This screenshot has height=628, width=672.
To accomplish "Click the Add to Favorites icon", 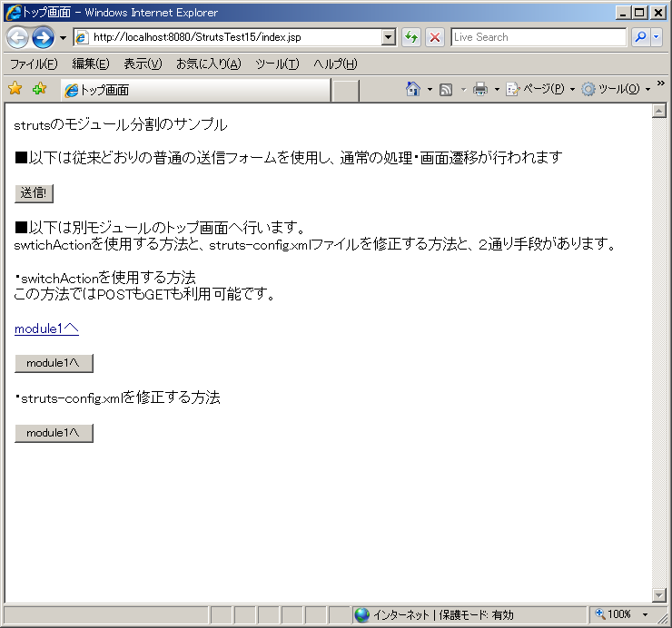I will click(x=39, y=88).
